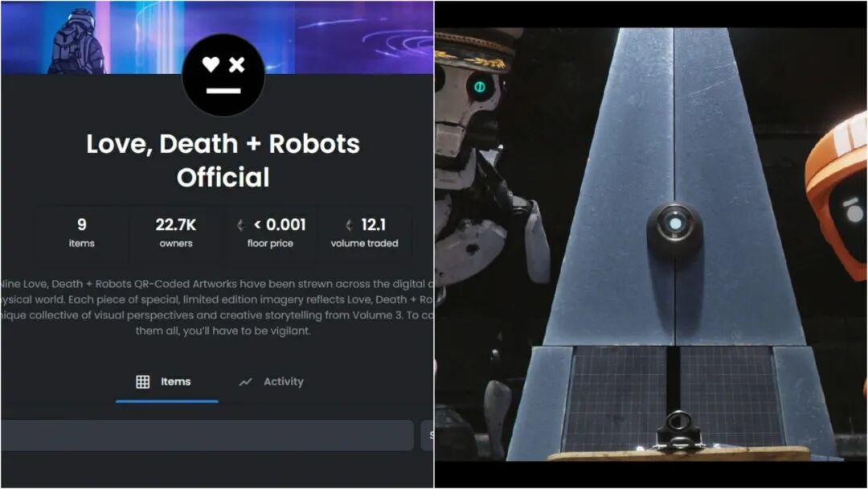868x489 pixels.
Task: Click the heart-shaped eye in the logo
Action: click(x=211, y=64)
